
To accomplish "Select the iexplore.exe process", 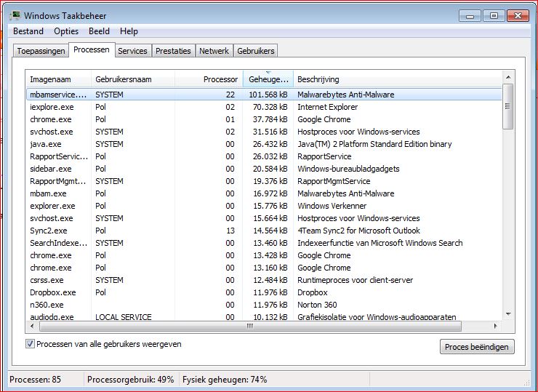I will tap(264, 107).
